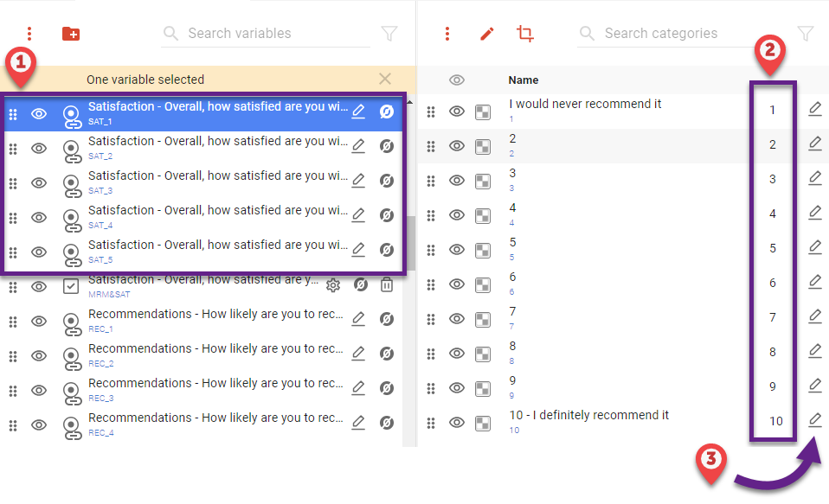Open the variables filter options
The width and height of the screenshot is (829, 504).
point(389,33)
